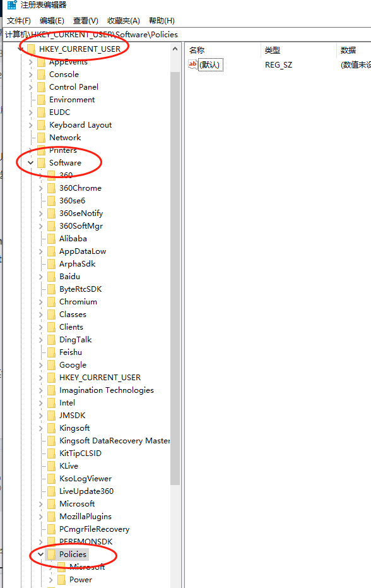The height and width of the screenshot is (588, 371).
Task: Click the KsoLogViewer folder icon
Action: pyautogui.click(x=52, y=479)
